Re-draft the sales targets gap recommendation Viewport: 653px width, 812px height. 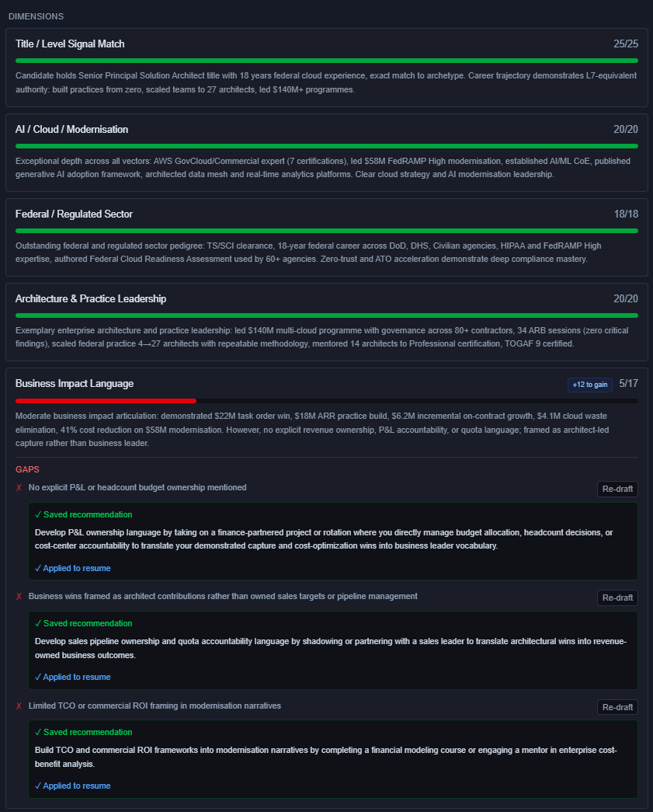click(617, 598)
